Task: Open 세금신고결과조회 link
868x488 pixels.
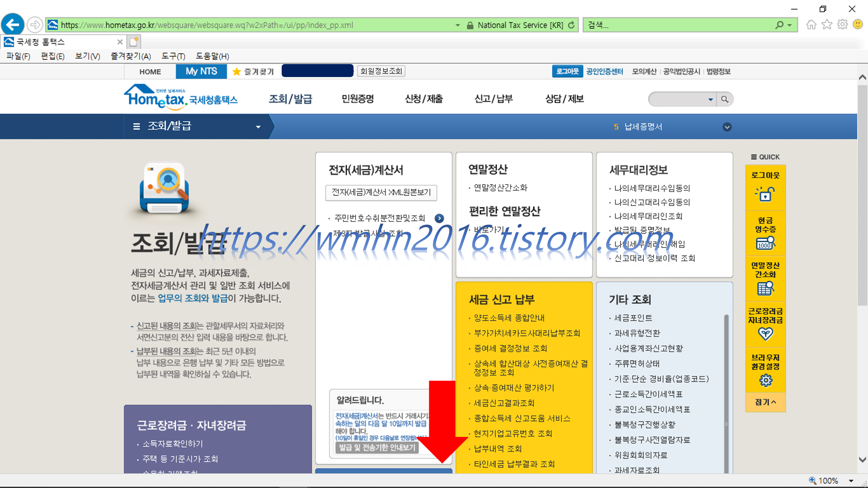Action: click(504, 403)
